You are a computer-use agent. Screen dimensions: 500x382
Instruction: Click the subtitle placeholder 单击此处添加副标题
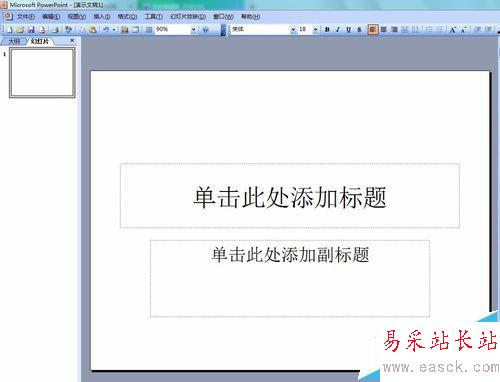point(290,278)
